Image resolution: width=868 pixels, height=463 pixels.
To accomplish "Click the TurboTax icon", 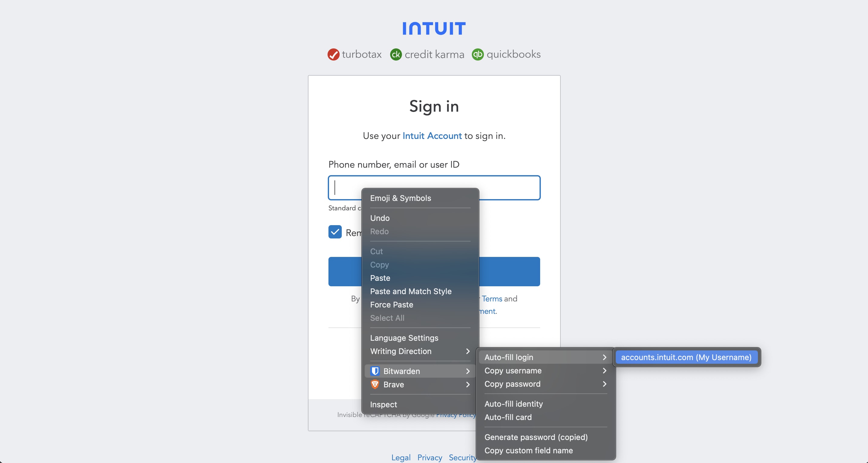I will [x=332, y=54].
